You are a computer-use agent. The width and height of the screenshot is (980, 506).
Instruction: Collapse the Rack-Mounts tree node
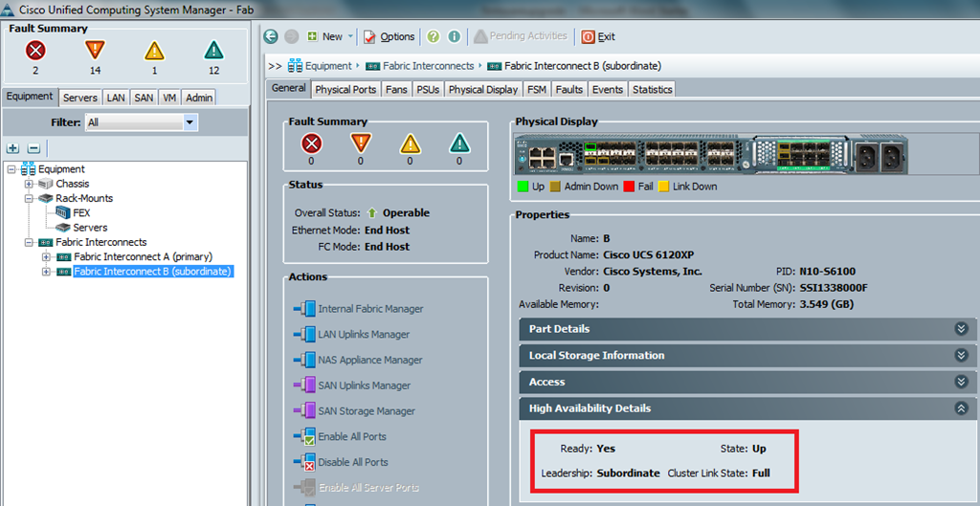pyautogui.click(x=28, y=198)
